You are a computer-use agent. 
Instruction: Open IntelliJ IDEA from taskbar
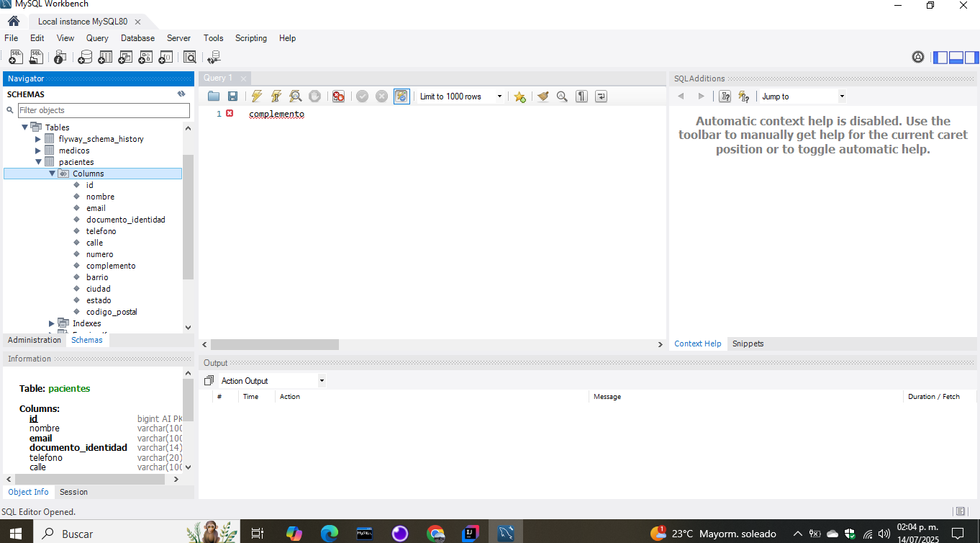(470, 533)
